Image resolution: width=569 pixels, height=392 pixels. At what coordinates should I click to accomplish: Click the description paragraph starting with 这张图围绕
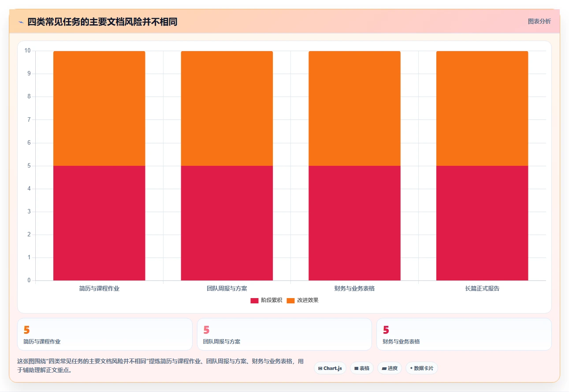[161, 366]
